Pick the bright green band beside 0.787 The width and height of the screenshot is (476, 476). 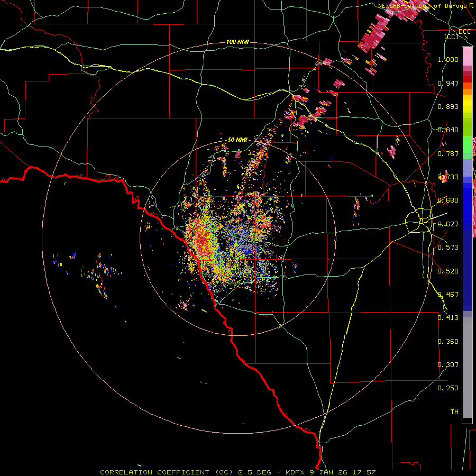[x=467, y=145]
